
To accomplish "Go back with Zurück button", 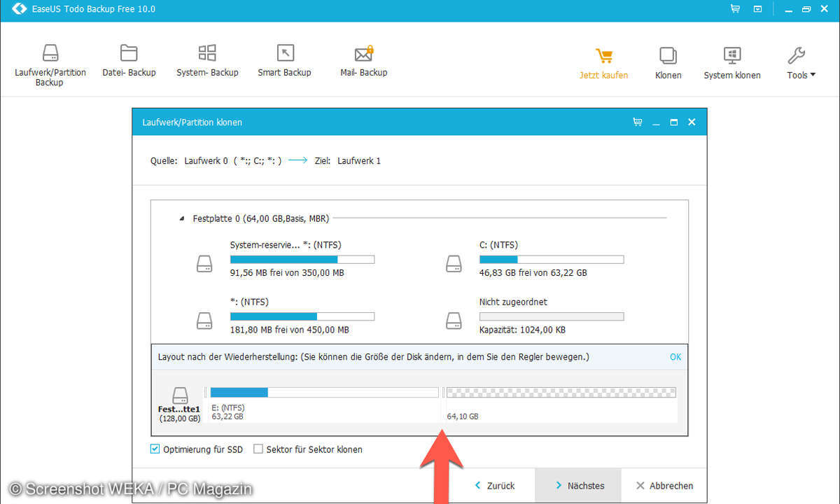I will 495,486.
